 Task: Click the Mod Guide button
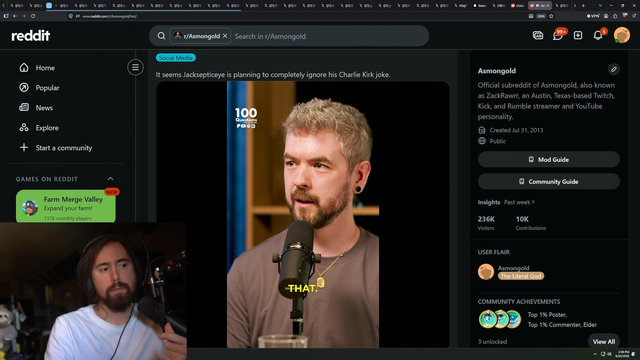click(549, 160)
